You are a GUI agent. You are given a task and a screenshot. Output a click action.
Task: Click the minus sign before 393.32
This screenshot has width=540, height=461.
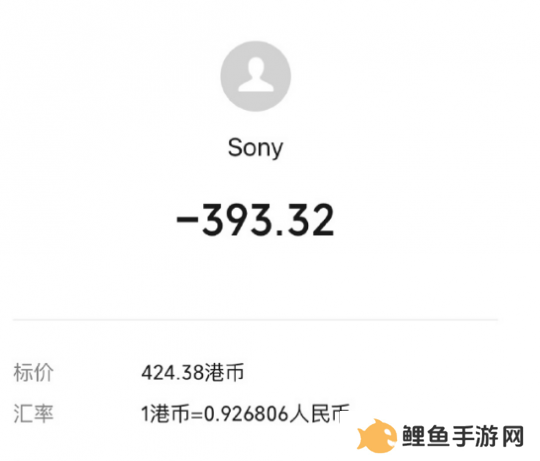point(187,220)
